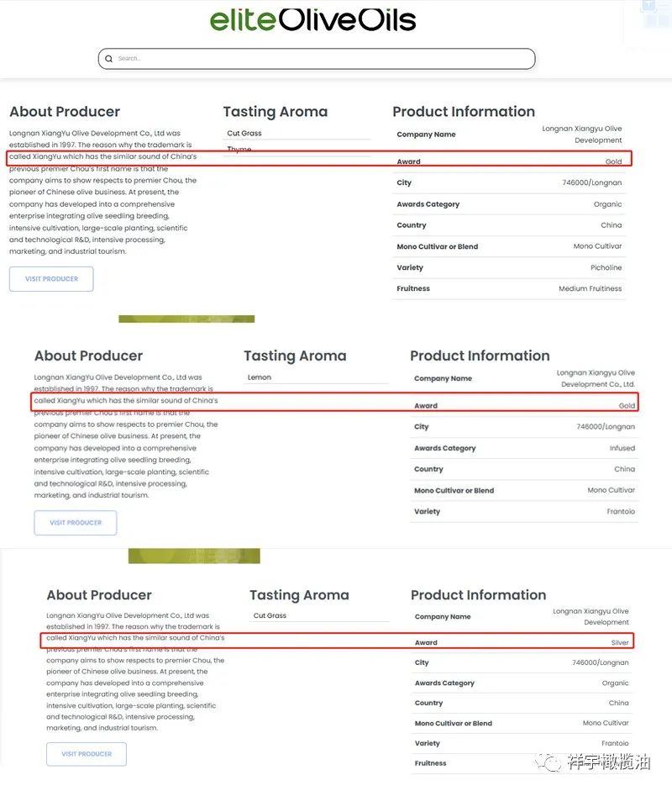672x791 pixels.
Task: Click first Visit Producer button
Action: coord(51,279)
